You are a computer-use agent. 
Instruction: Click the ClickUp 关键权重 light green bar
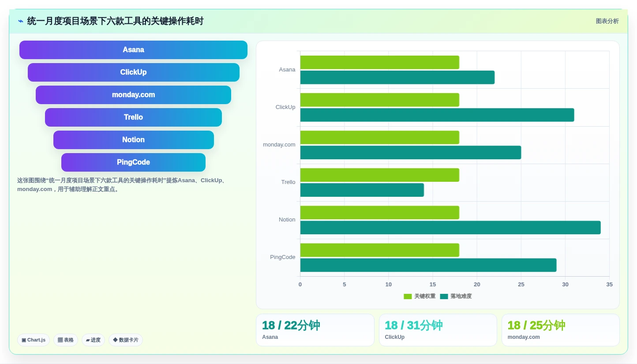[380, 100]
